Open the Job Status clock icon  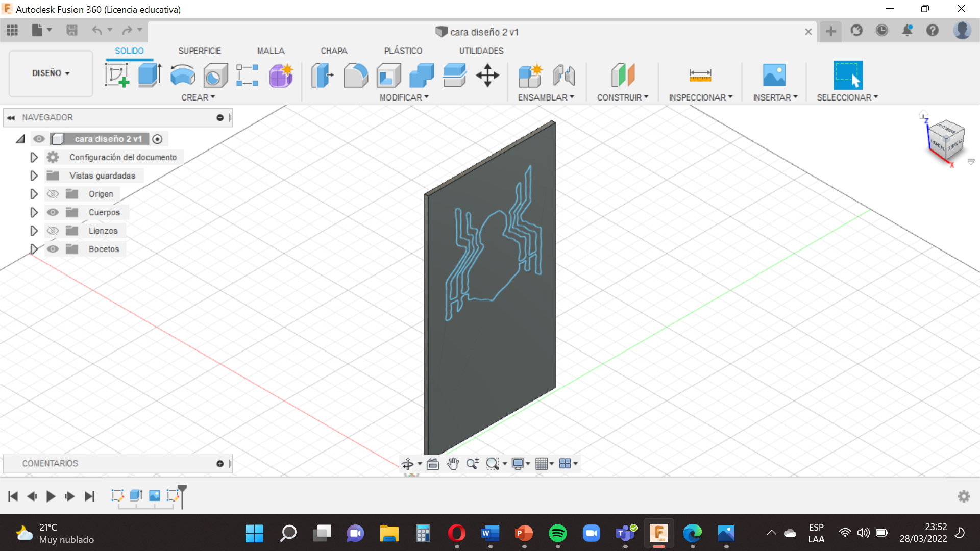point(882,31)
